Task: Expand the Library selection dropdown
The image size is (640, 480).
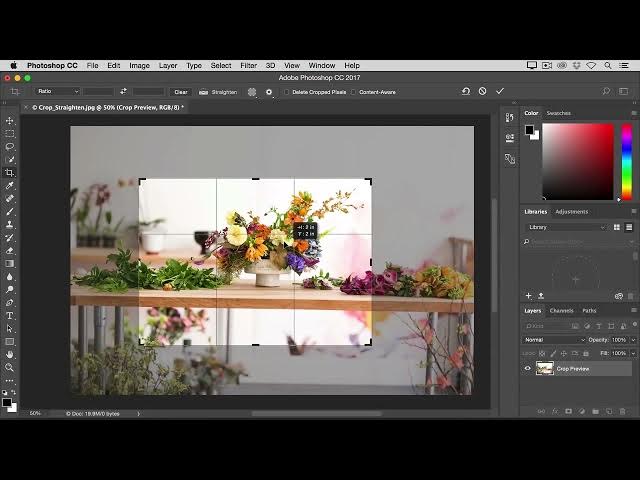Action: [566, 227]
